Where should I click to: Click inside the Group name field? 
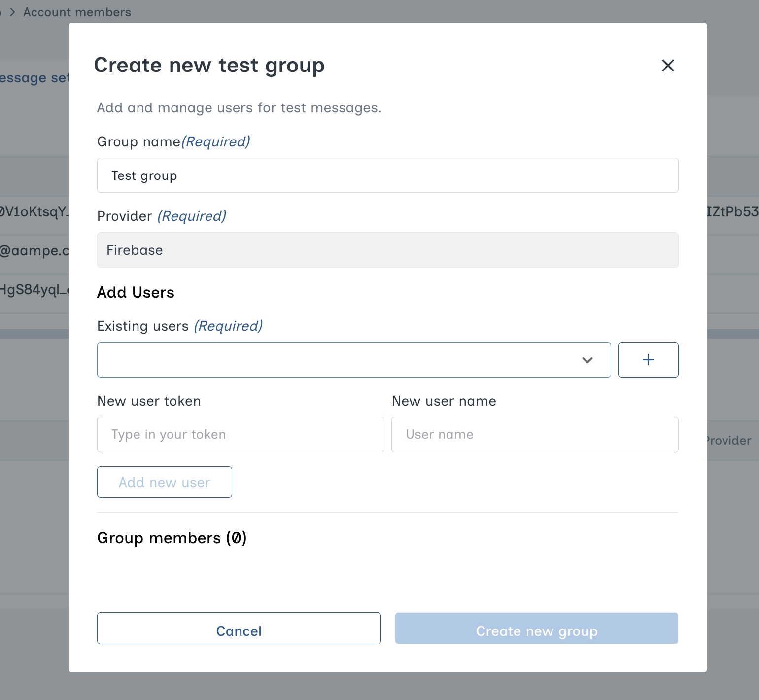(x=345, y=175)
